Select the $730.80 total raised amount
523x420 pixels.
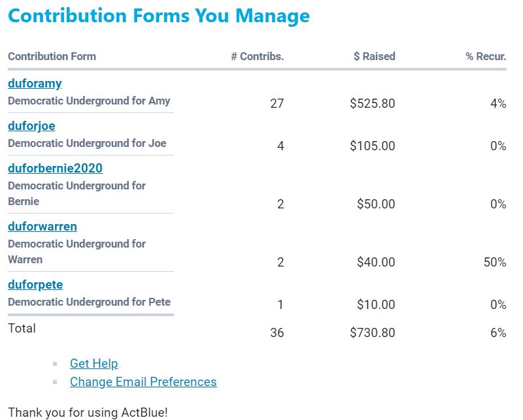click(x=372, y=333)
